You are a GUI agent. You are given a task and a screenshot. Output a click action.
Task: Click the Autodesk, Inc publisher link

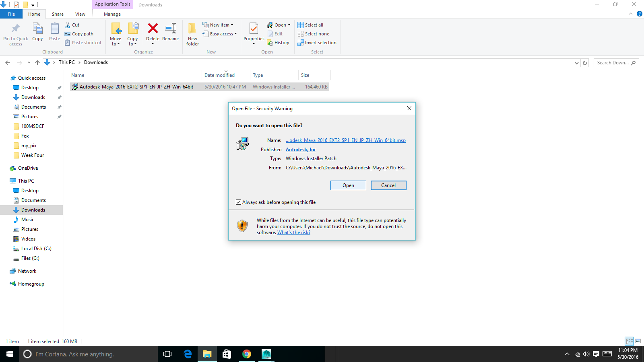click(x=301, y=150)
